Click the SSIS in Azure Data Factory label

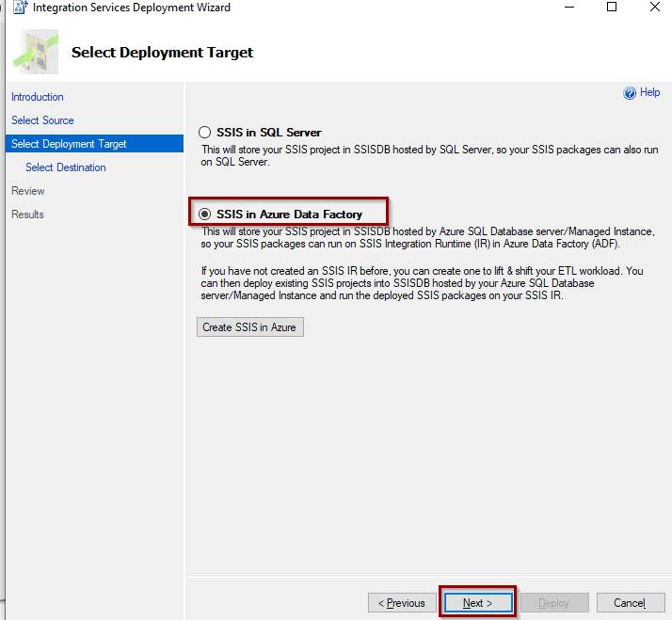click(x=289, y=214)
